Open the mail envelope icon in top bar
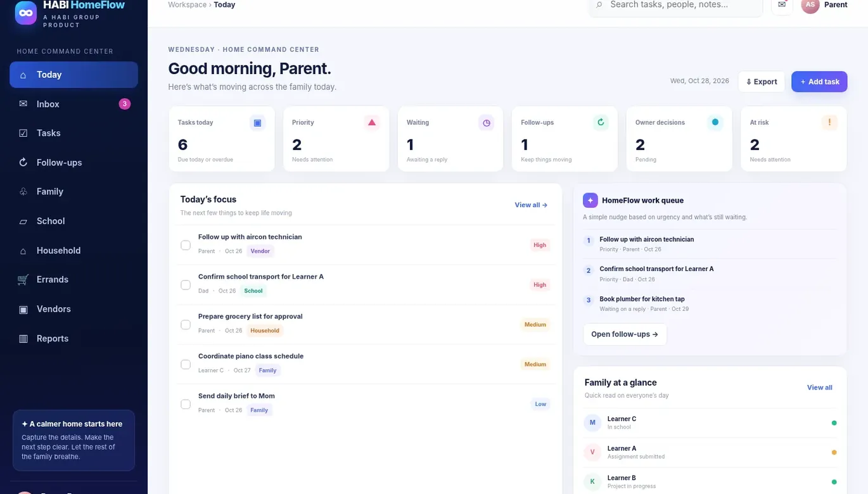 (x=782, y=5)
